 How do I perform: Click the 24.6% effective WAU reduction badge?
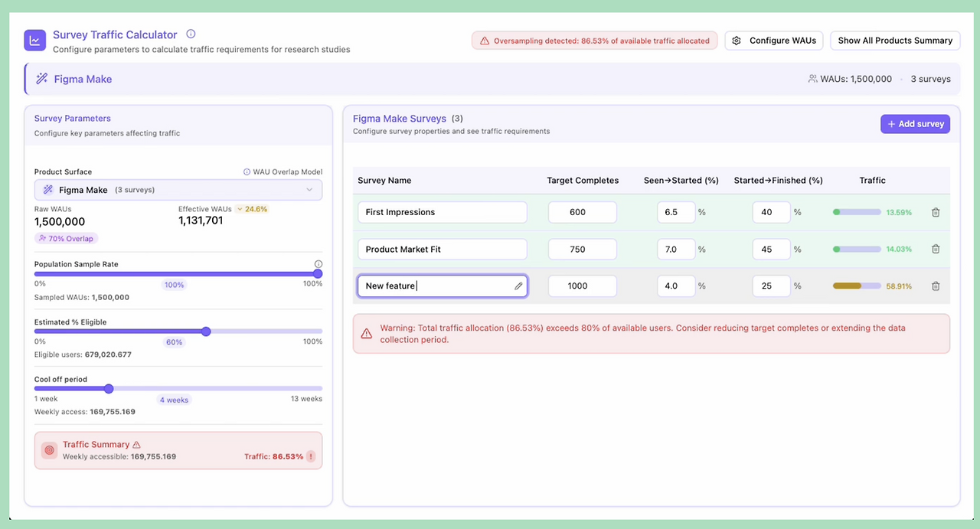pos(252,209)
